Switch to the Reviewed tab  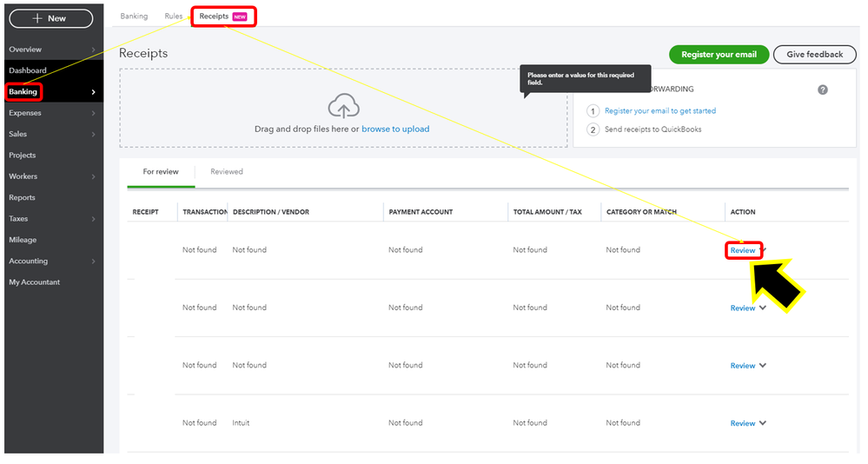click(227, 172)
